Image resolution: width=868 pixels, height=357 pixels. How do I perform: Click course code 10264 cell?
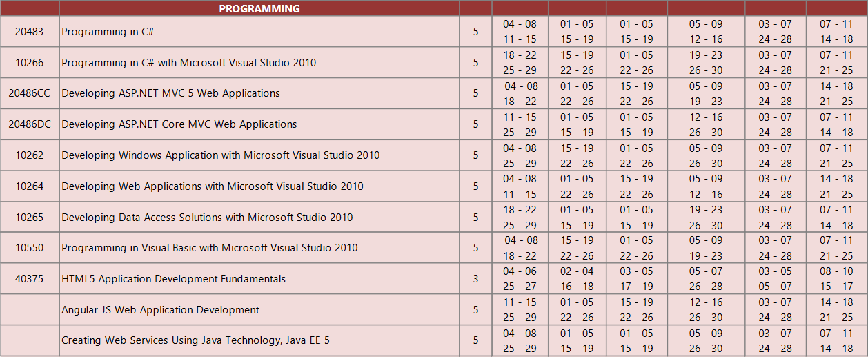point(30,186)
